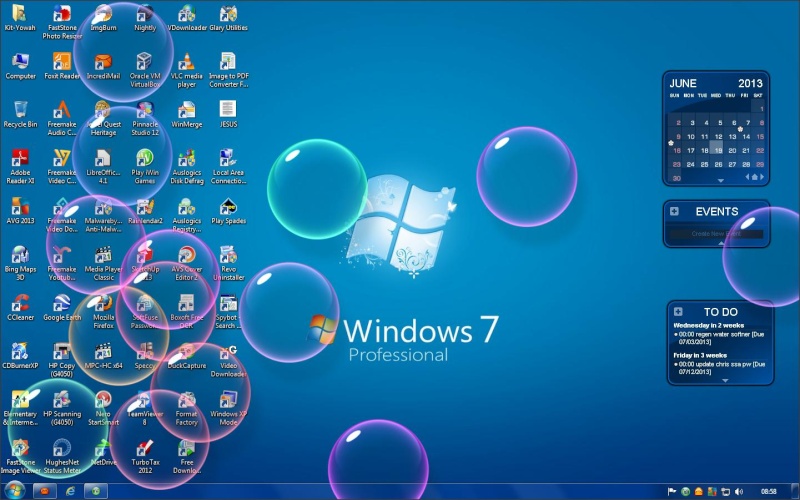
Task: Launch the Speccy shortcut
Action: tap(145, 356)
